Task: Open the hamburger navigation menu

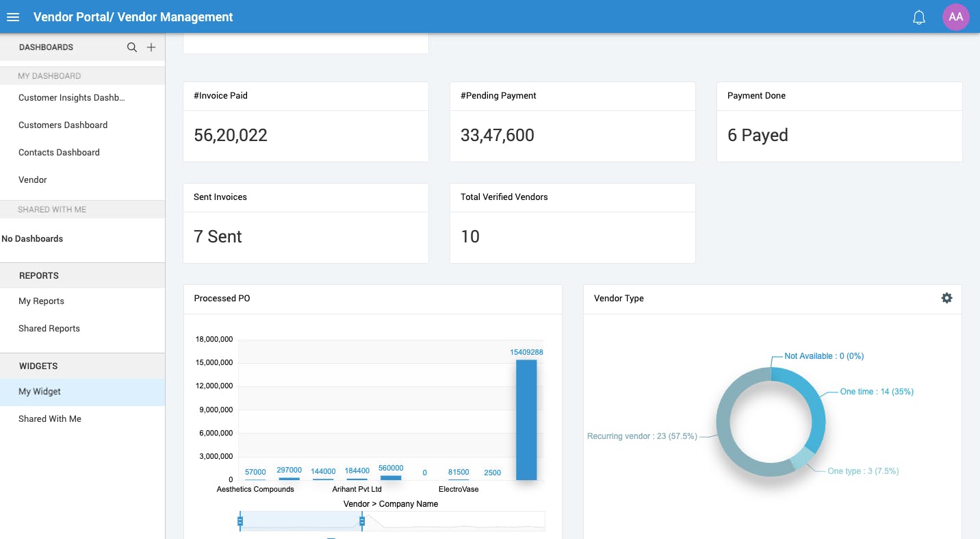Action: 13,17
